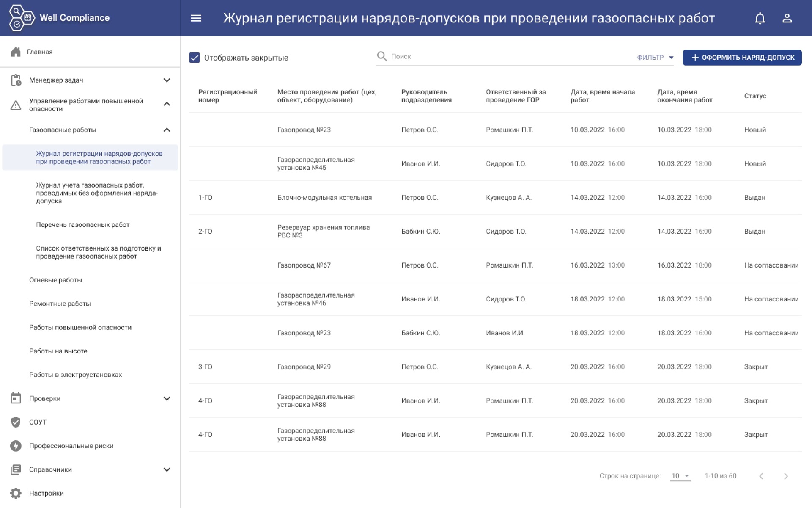Viewport: 812px width, 508px height.
Task: Click the Настройки gear icon
Action: click(16, 493)
